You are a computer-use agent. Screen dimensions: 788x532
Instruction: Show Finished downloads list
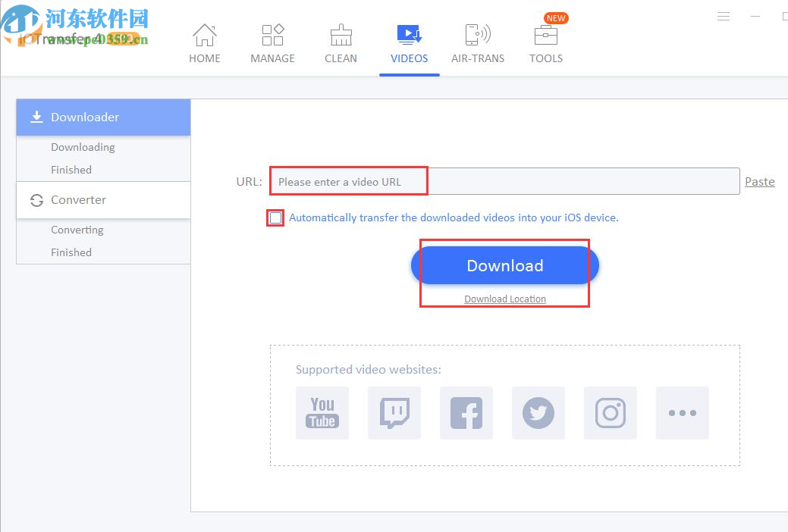coord(71,170)
